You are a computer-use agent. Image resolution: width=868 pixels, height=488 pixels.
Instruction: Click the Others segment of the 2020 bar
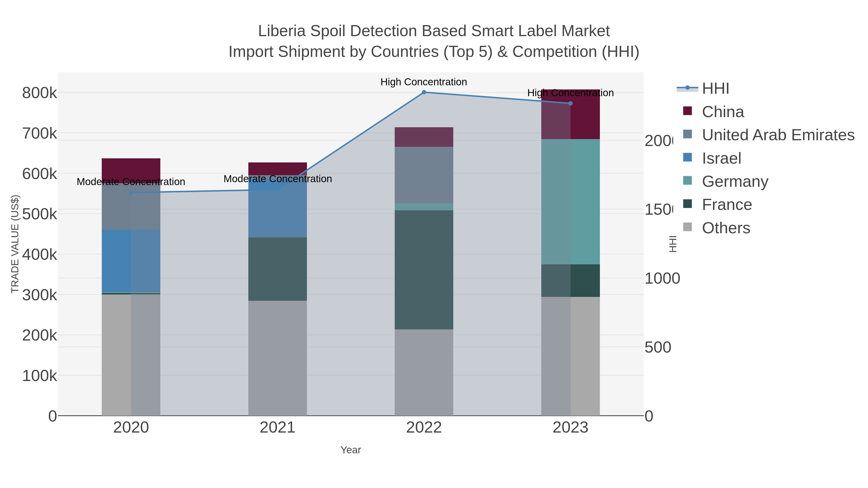tap(131, 355)
